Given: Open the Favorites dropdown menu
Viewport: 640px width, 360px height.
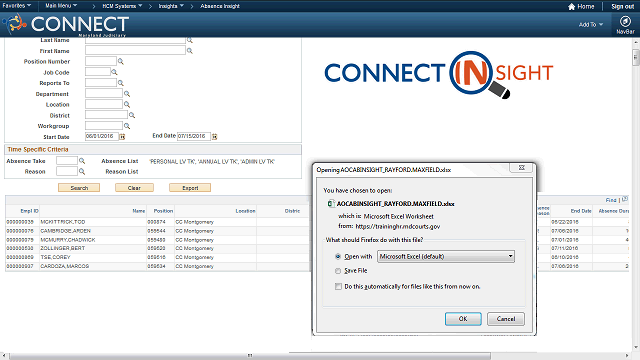Looking at the screenshot, I should tap(16, 6).
